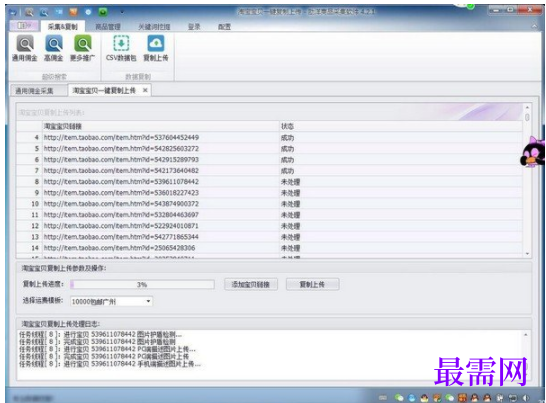
Task: Click the orange icon in quick access toolbar
Action: click(x=73, y=12)
